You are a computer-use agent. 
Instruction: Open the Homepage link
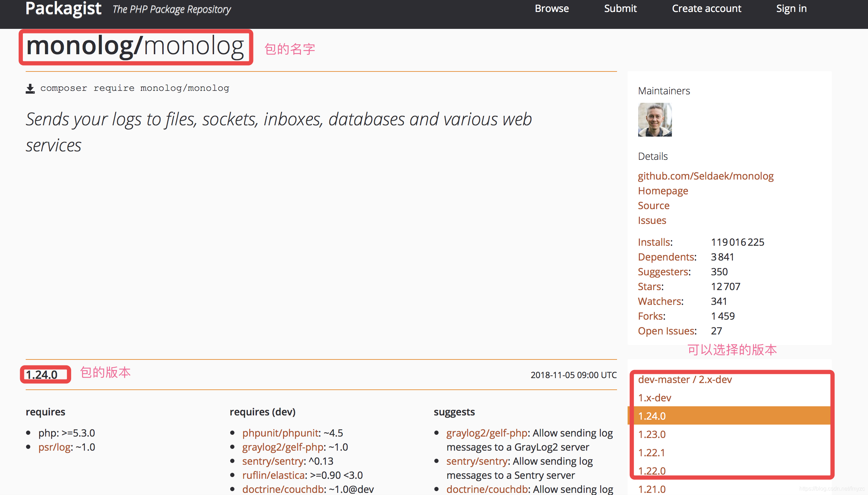(x=663, y=191)
